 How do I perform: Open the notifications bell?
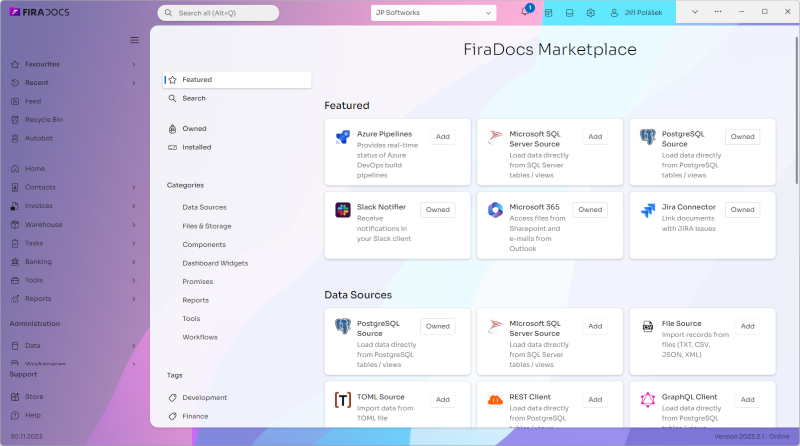coord(525,12)
